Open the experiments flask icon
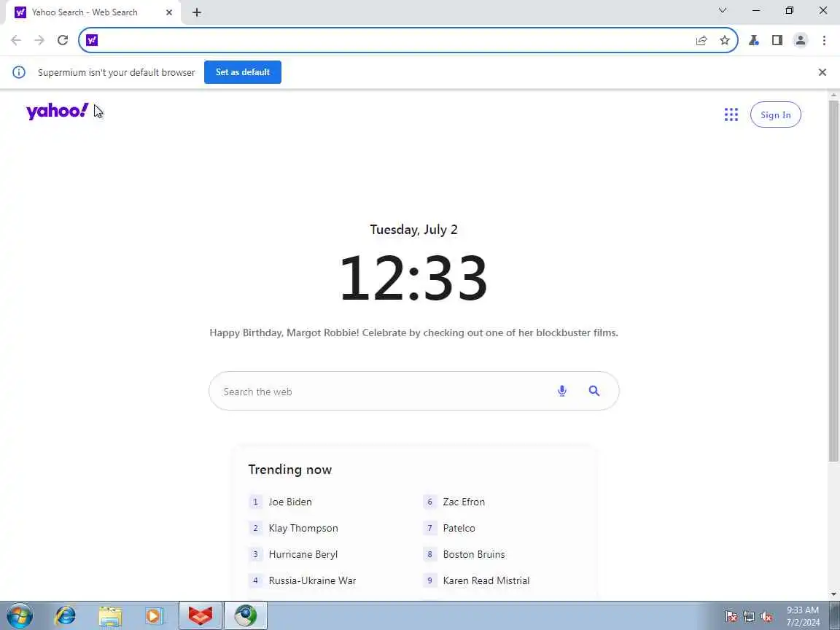The image size is (840, 630). (x=754, y=40)
